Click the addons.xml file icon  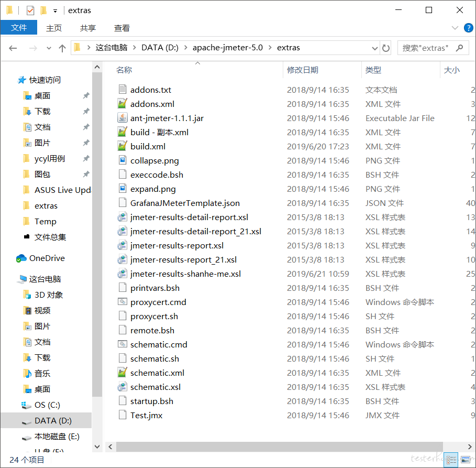[x=123, y=104]
